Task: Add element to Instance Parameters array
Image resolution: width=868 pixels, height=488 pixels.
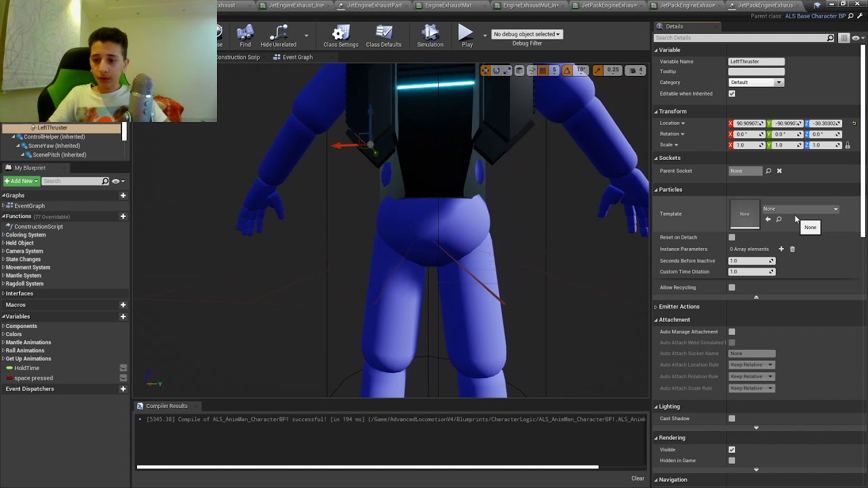Action: [781, 249]
